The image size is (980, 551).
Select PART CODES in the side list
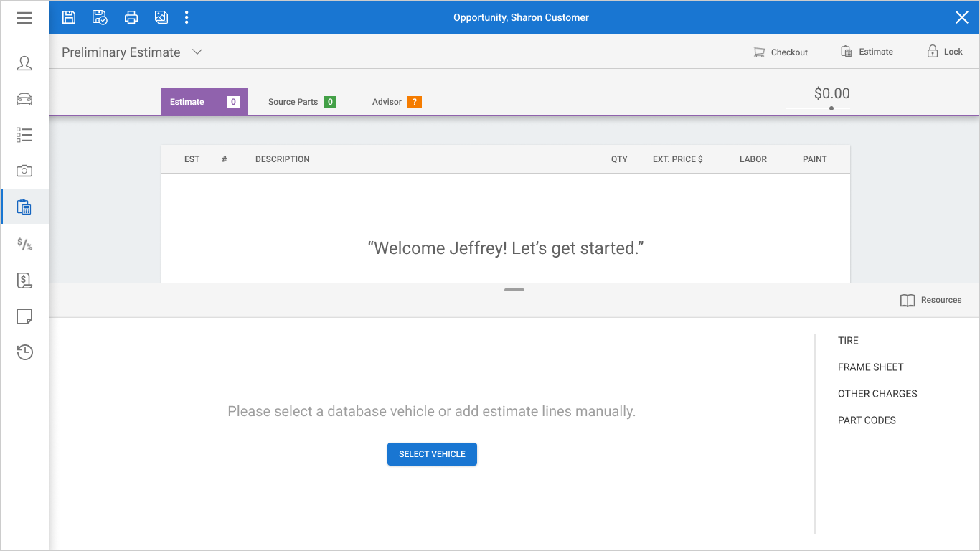coord(867,420)
